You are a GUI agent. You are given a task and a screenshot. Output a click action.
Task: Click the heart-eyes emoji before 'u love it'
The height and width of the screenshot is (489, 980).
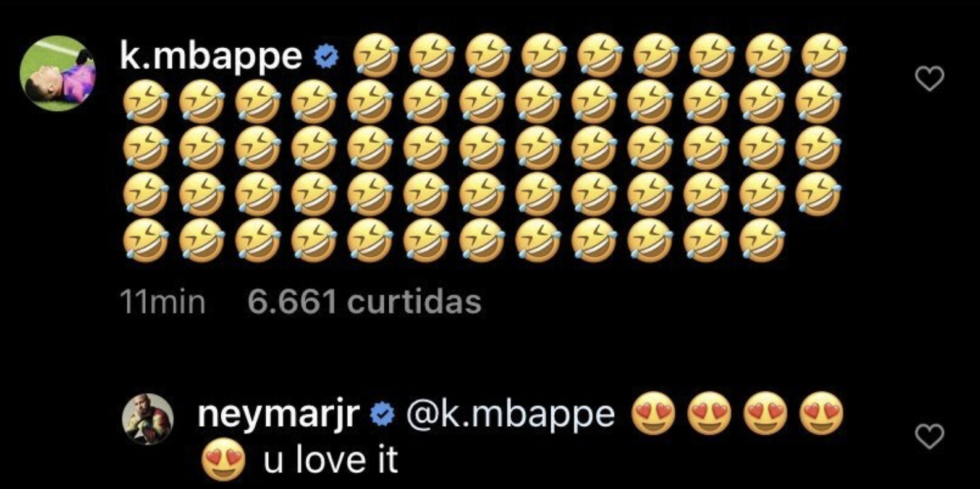[224, 461]
